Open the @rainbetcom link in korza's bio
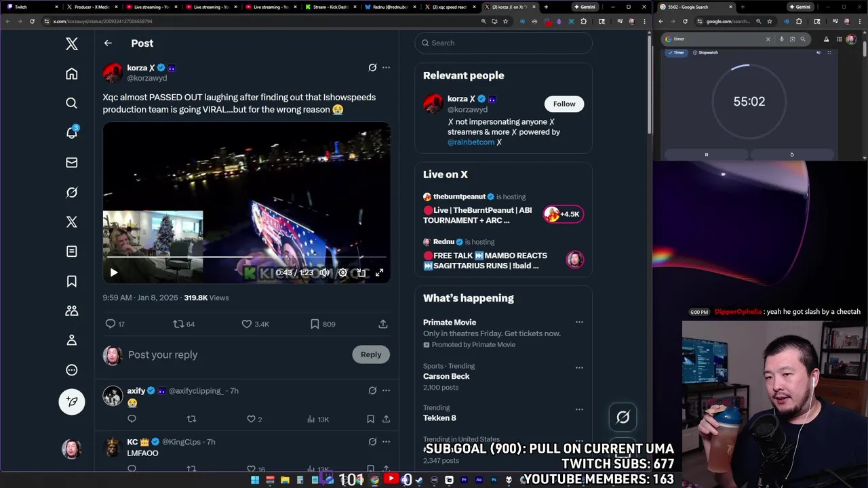This screenshot has height=488, width=868. [471, 142]
